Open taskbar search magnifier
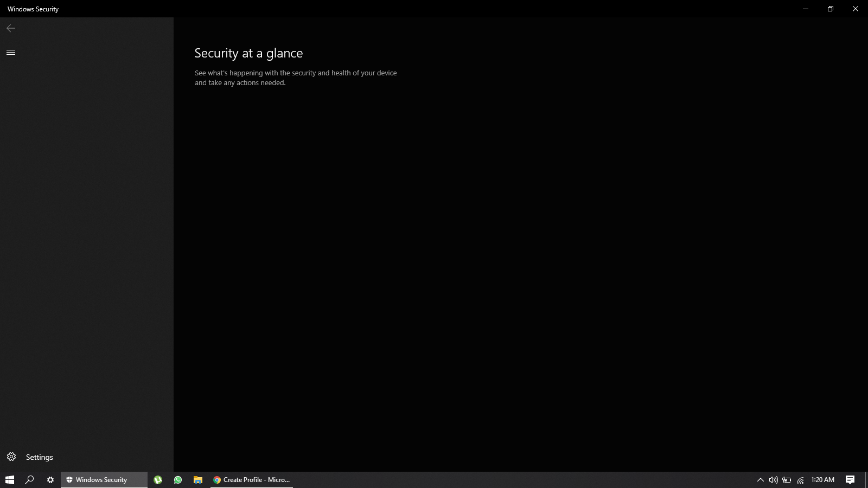 [30, 480]
